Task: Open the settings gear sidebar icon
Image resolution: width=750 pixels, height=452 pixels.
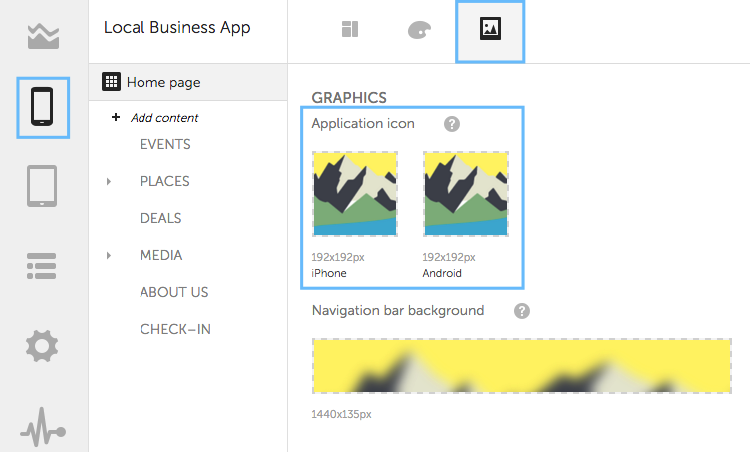Action: [x=42, y=346]
